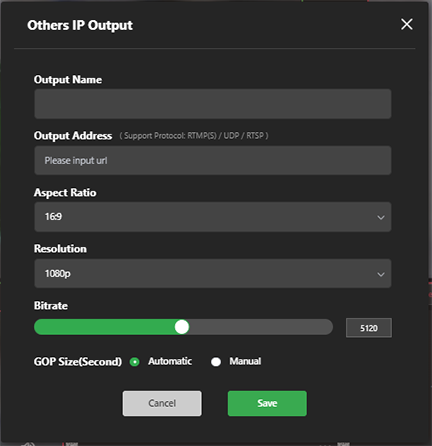This screenshot has width=432, height=446.
Task: Click the green Save button
Action: click(x=267, y=403)
